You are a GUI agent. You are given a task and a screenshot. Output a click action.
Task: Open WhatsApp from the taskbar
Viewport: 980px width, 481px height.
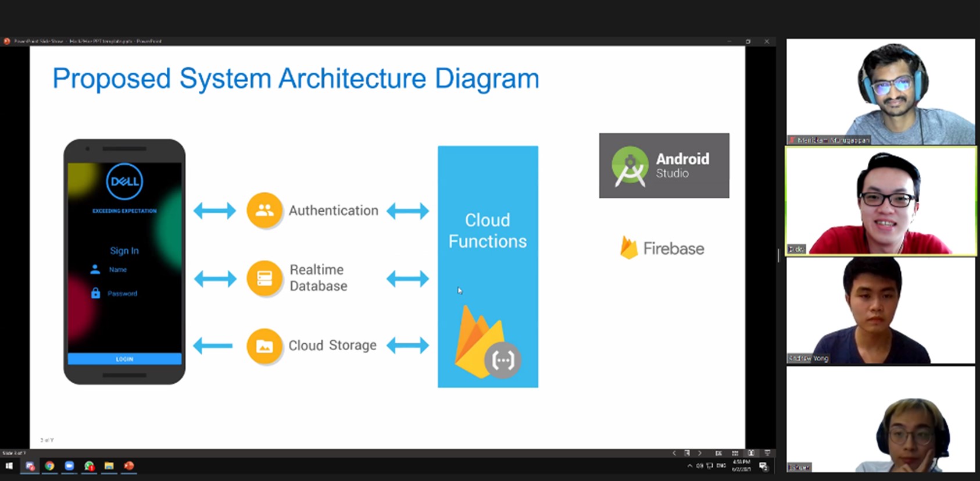(x=89, y=466)
